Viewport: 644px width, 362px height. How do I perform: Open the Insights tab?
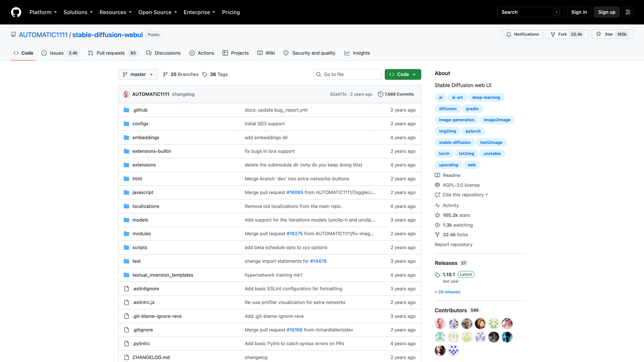[357, 53]
